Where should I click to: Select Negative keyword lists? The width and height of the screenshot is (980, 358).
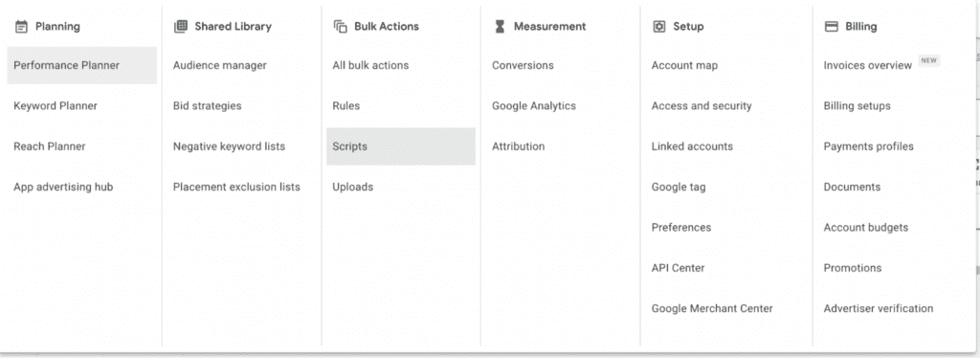point(230,146)
